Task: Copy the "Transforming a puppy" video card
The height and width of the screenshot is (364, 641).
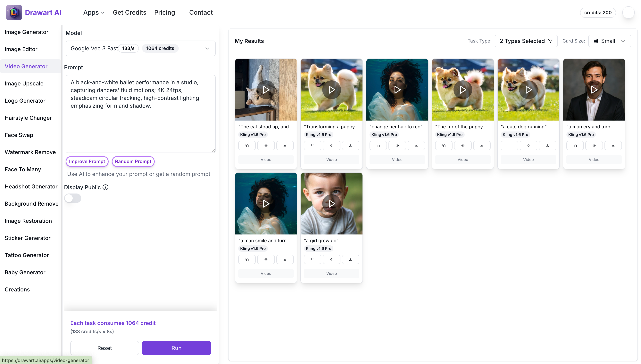Action: click(x=312, y=146)
